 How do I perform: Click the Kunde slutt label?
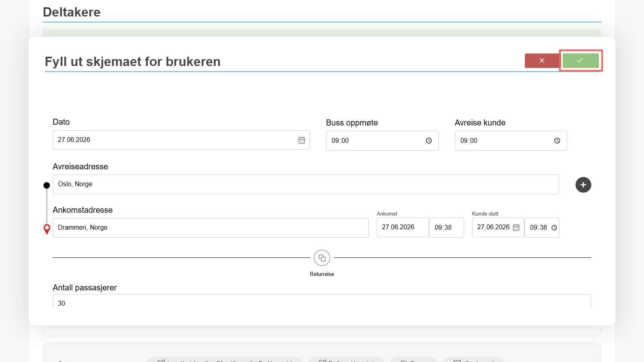tap(485, 214)
